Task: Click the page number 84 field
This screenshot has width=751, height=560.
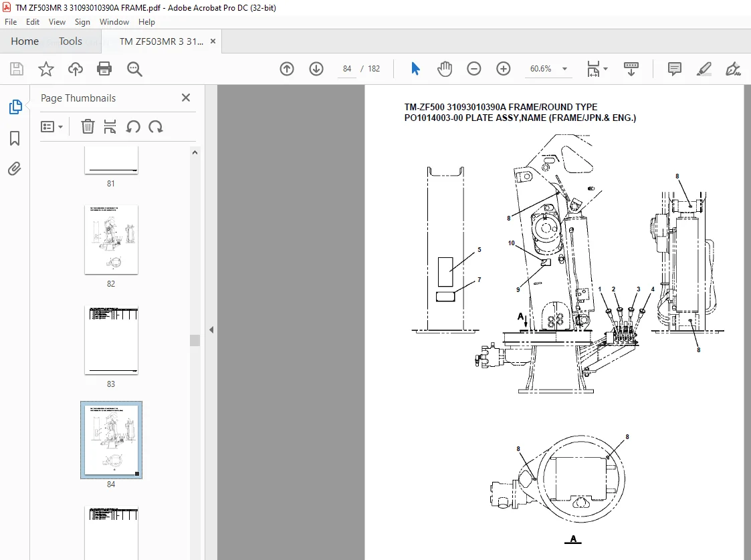Action: [347, 69]
